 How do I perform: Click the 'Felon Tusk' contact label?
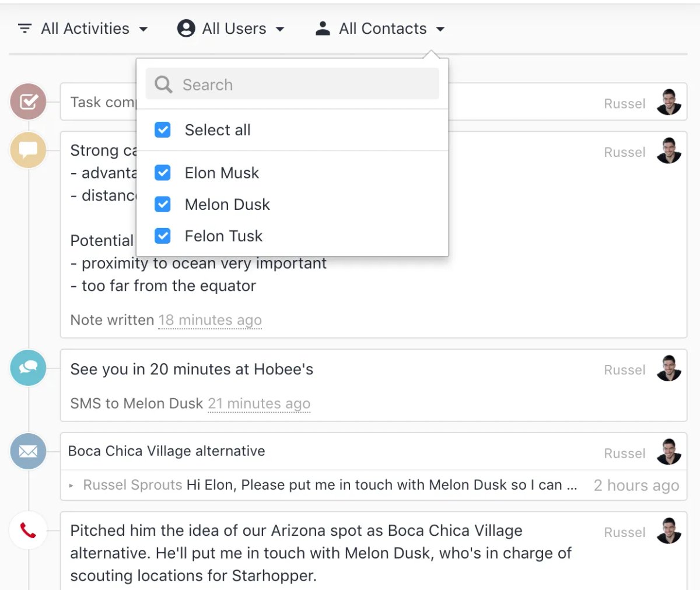223,236
